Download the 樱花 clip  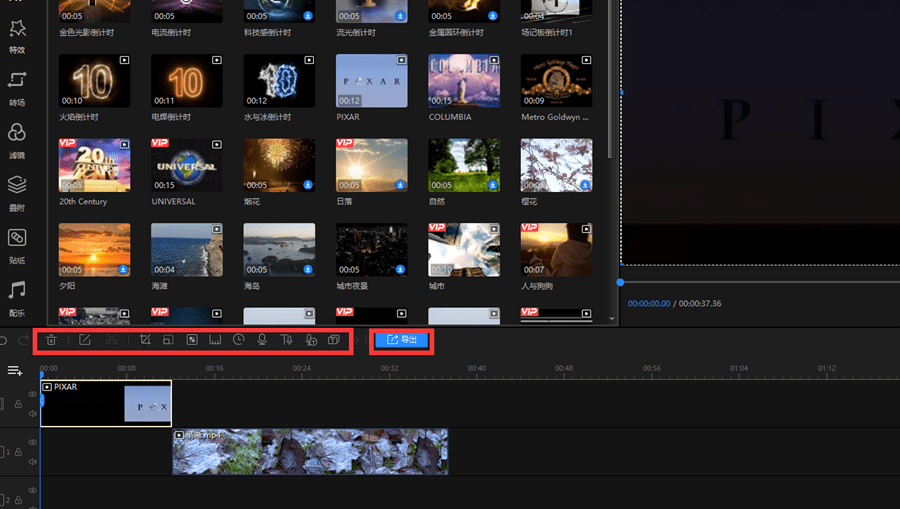pos(585,185)
